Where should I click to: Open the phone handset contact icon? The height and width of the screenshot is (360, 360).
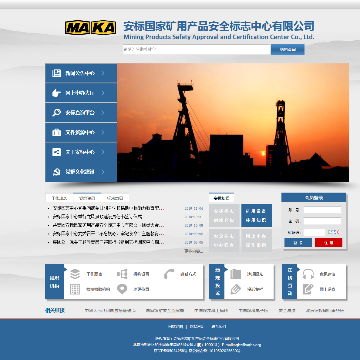coord(169,274)
